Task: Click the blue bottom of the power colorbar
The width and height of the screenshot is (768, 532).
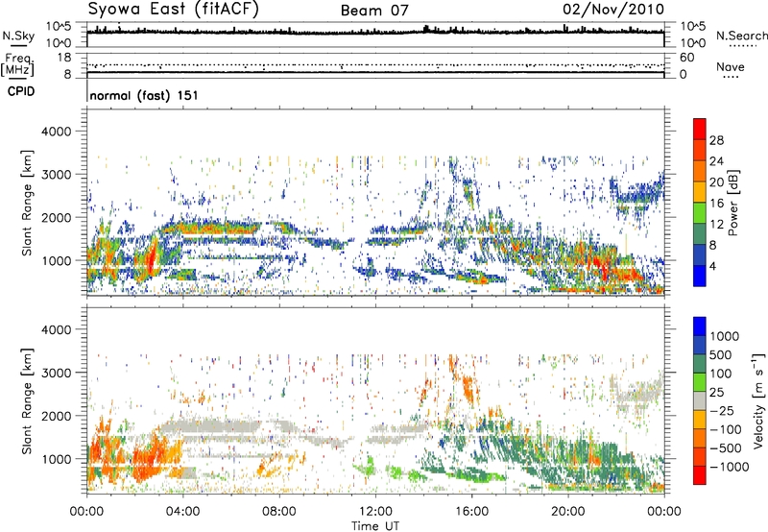Action: click(x=700, y=277)
